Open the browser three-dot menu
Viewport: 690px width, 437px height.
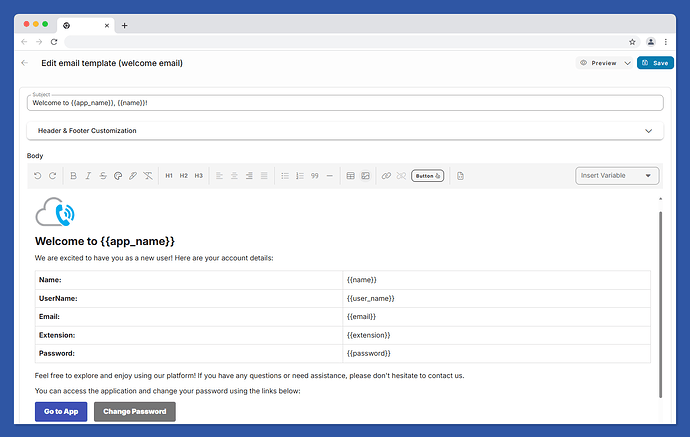(666, 42)
